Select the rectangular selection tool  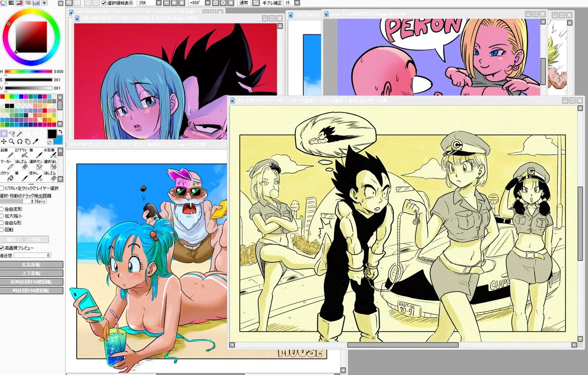(4, 133)
